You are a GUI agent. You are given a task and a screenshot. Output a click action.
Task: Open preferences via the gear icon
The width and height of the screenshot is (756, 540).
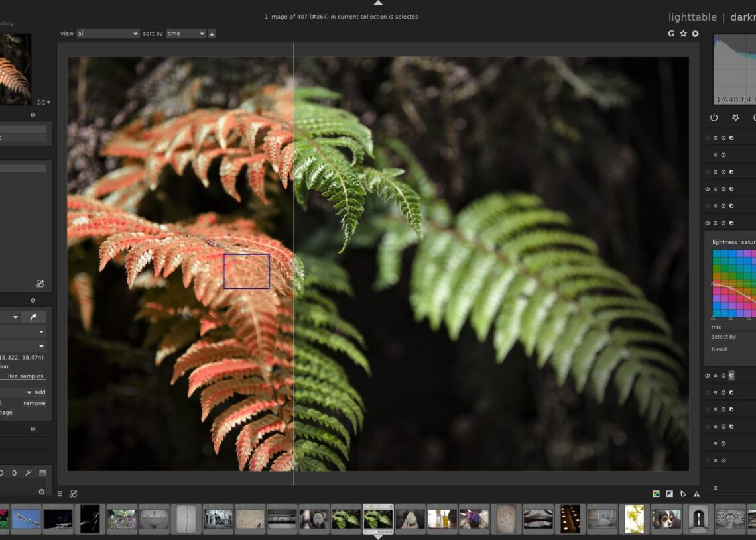[695, 34]
